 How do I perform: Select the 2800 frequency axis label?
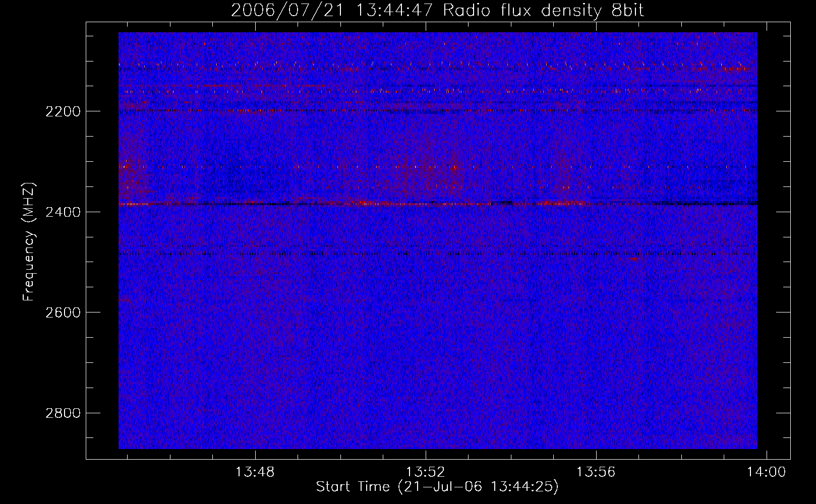coord(63,413)
